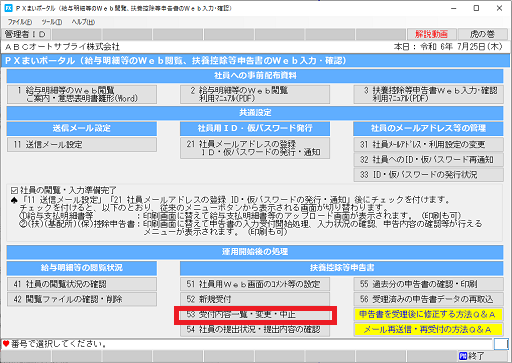The height and width of the screenshot is (363, 512).
Task: Open yellow メール再送信・再受付の方法Q&A link
Action: pos(428,329)
